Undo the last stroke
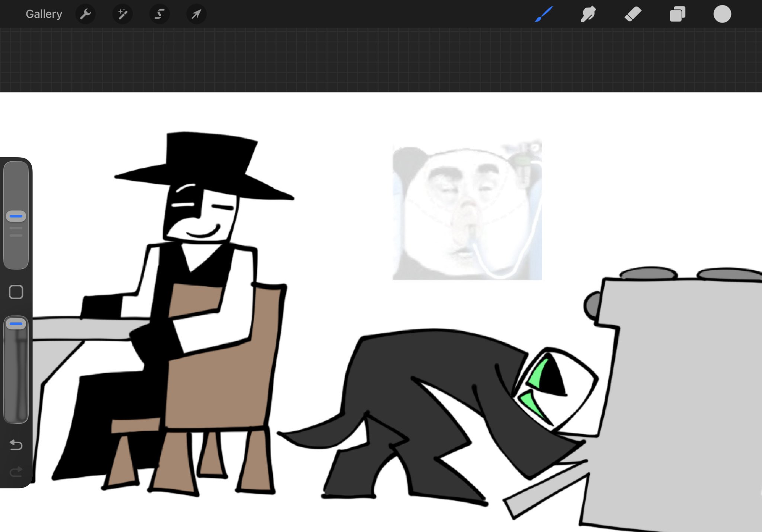 pos(16,445)
